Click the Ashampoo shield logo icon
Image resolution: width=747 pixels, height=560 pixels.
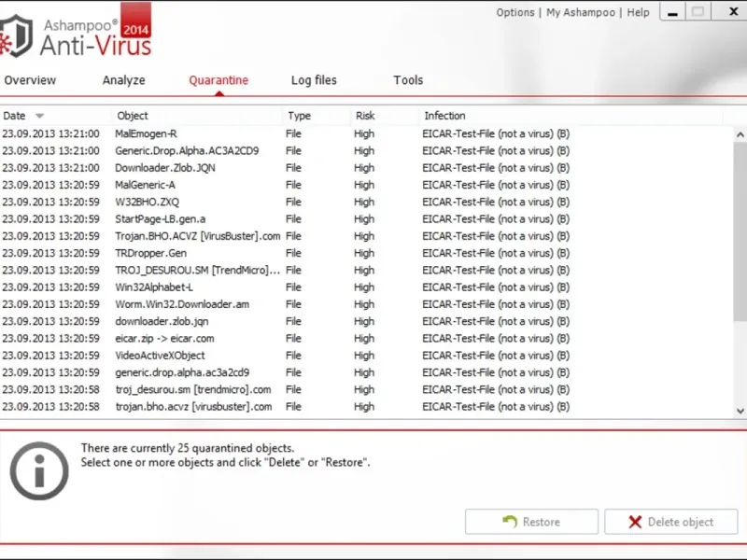[16, 35]
